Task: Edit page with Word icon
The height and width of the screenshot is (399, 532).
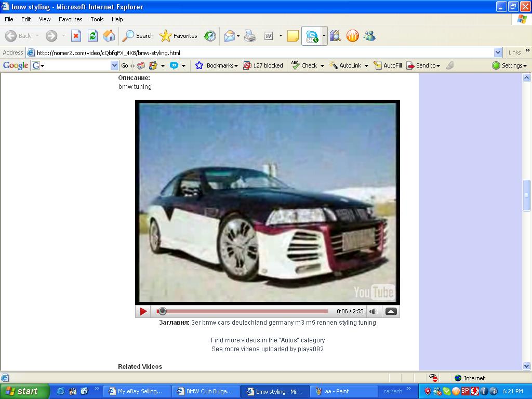Action: tap(269, 36)
